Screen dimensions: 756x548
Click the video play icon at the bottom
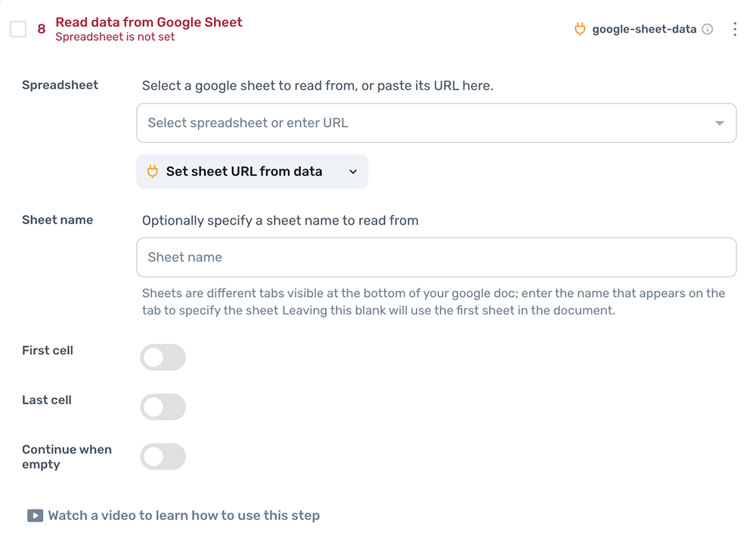[x=35, y=515]
